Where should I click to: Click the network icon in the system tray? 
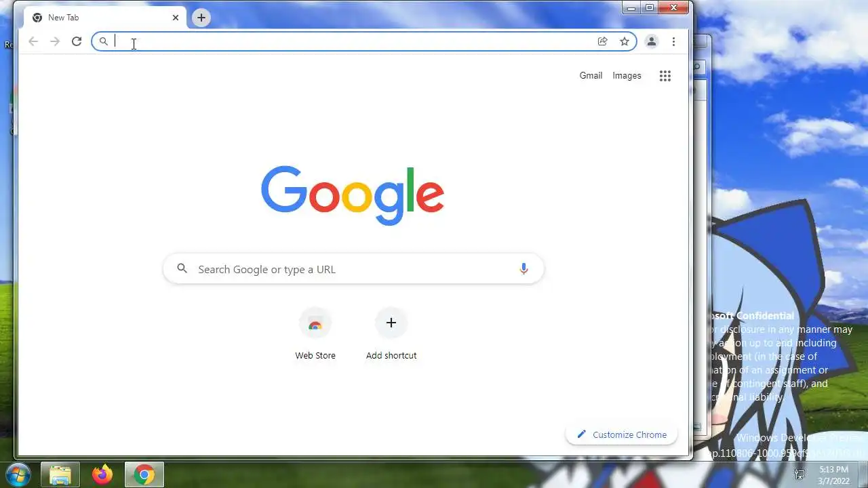pos(800,474)
